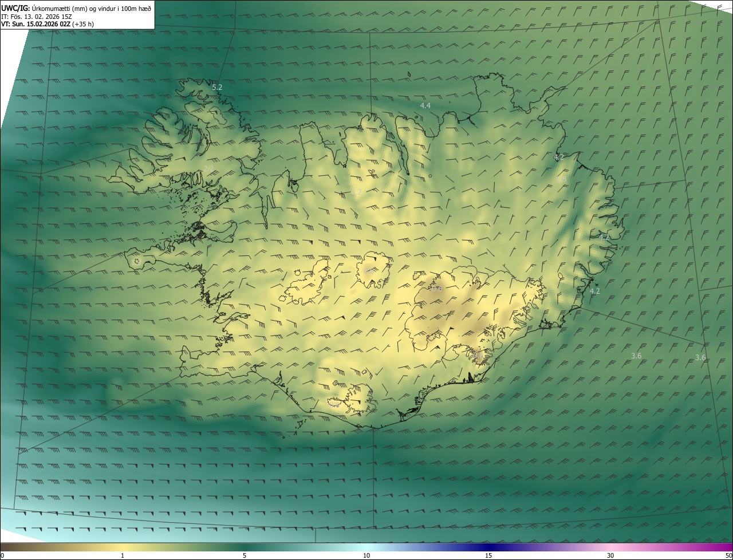This screenshot has width=733, height=560.
Task: Click the colour scale tick label 5
Action: (245, 555)
